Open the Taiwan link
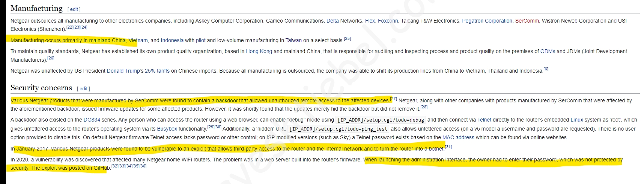 click(x=293, y=40)
